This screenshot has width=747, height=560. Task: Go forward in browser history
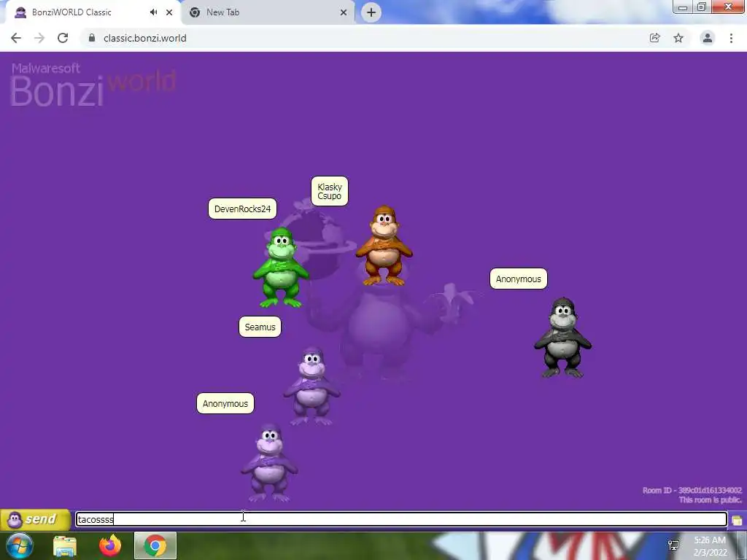(39, 38)
